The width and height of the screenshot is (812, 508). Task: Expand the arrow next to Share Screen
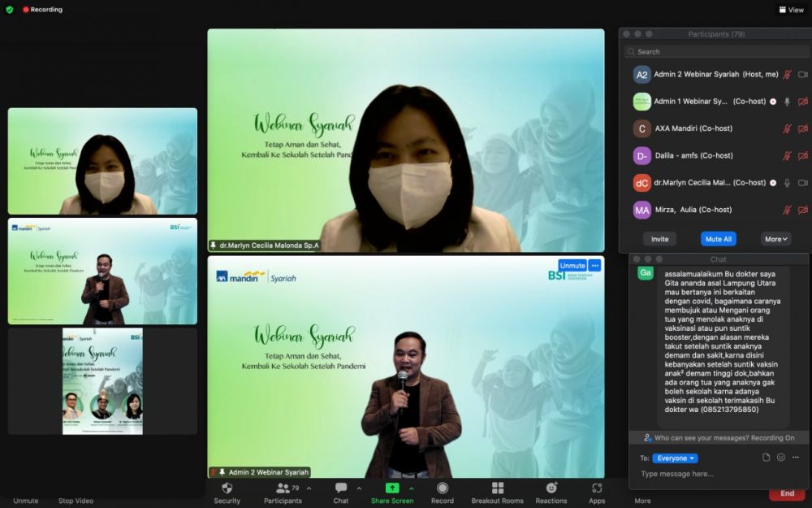point(412,488)
